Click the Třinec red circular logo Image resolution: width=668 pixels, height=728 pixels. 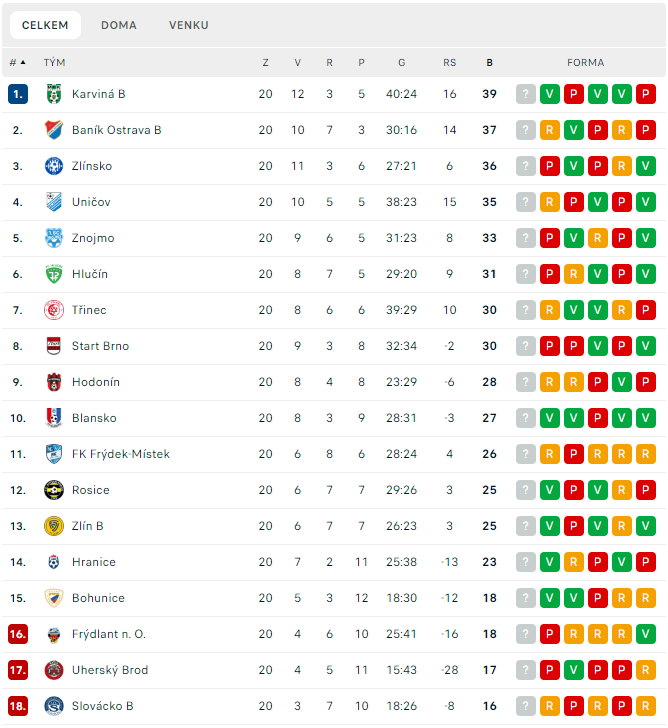(x=54, y=310)
